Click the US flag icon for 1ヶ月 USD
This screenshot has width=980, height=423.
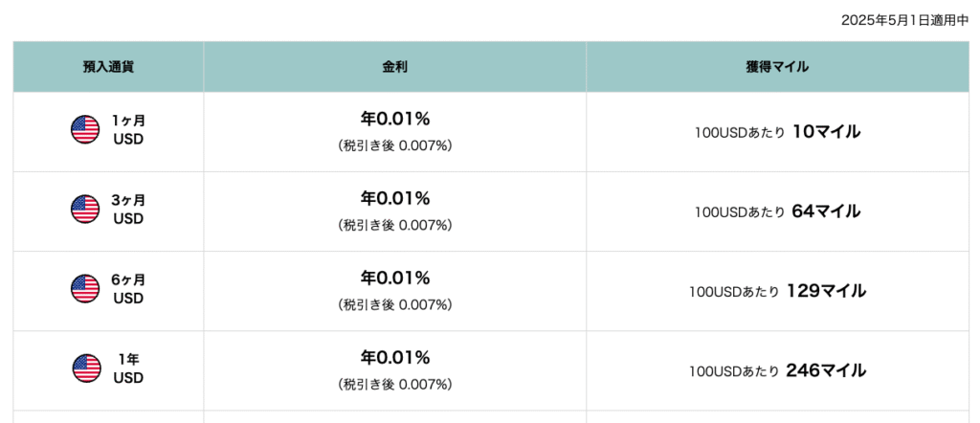[x=85, y=129]
